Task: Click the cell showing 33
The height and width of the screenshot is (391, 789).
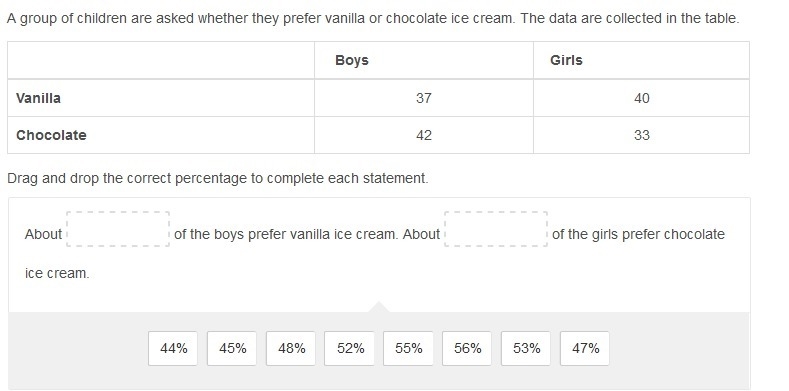Action: point(642,135)
